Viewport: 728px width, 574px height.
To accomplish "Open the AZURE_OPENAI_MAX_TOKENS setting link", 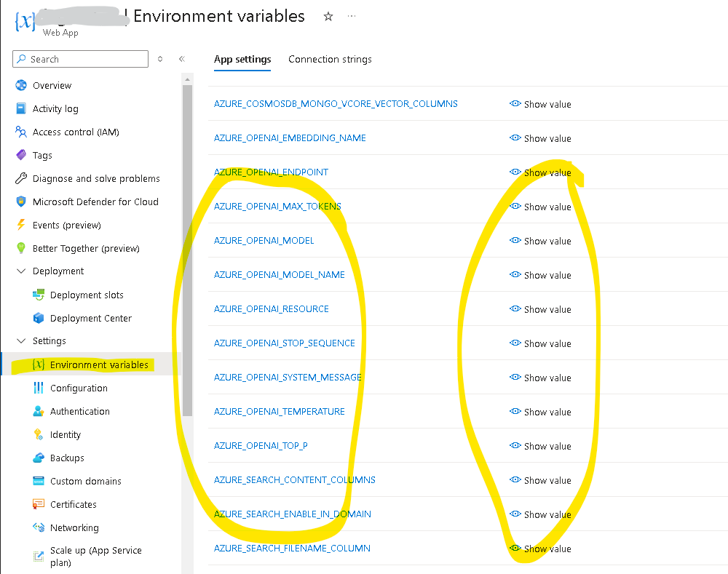I will coord(277,206).
